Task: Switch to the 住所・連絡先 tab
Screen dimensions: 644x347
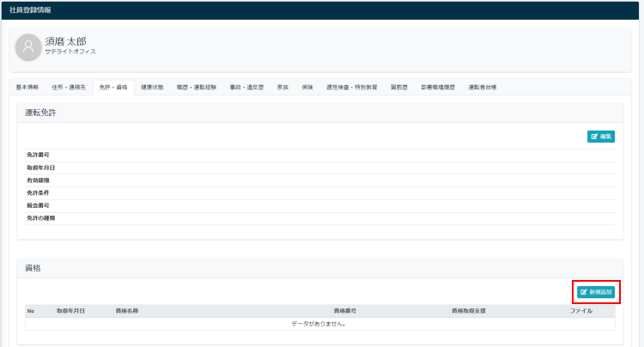Action: tap(69, 88)
